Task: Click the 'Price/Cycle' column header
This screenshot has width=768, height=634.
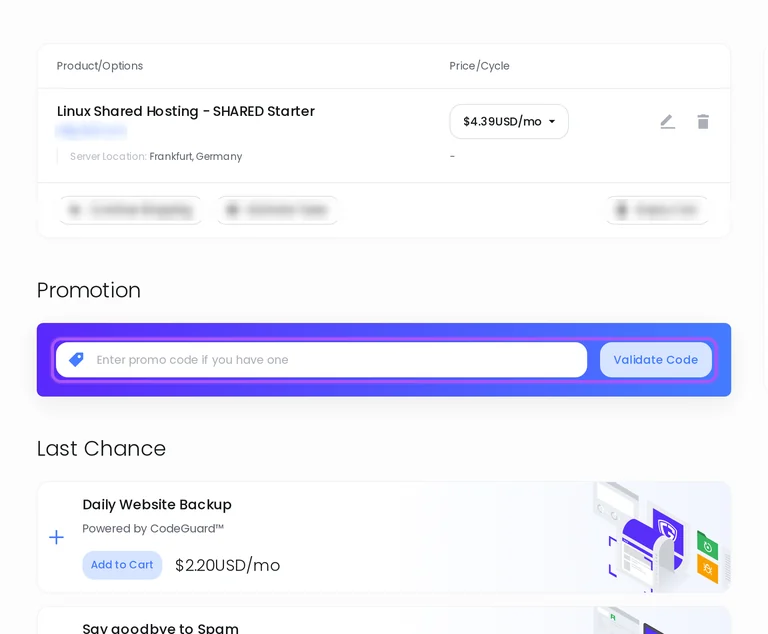Action: pyautogui.click(x=479, y=66)
